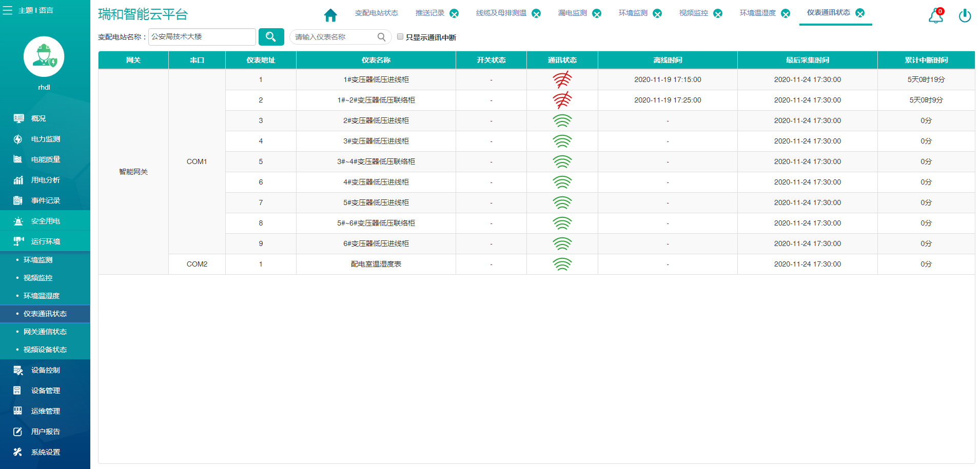Viewport: 980px width, 469px height.
Task: Enable 只显示通讯中断 checkbox
Action: [x=400, y=37]
